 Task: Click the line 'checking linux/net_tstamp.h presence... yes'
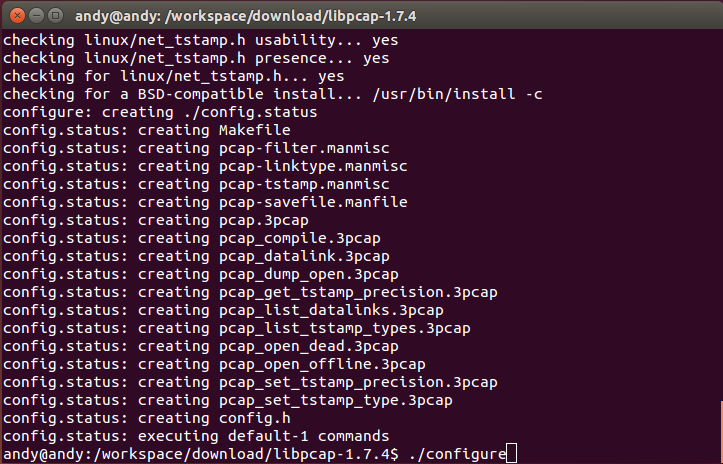point(196,58)
